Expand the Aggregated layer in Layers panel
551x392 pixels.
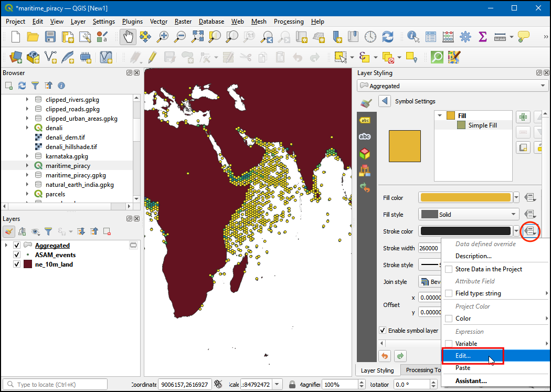click(x=6, y=245)
